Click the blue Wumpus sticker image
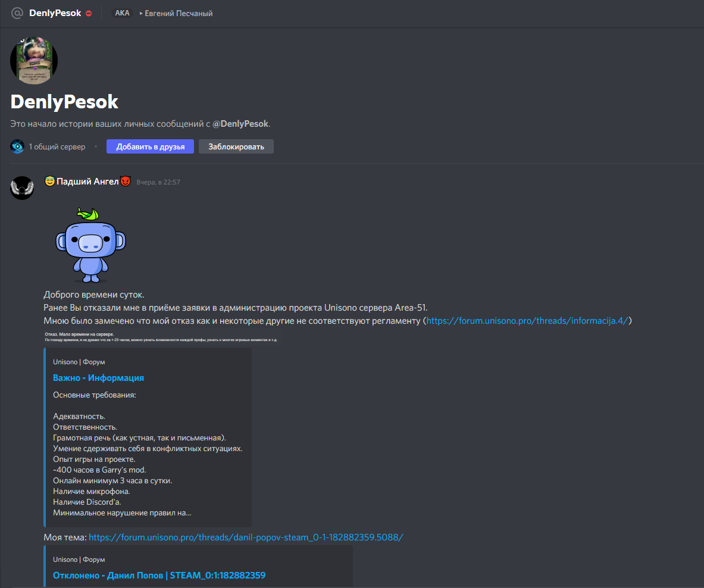704x588 pixels. click(x=90, y=245)
